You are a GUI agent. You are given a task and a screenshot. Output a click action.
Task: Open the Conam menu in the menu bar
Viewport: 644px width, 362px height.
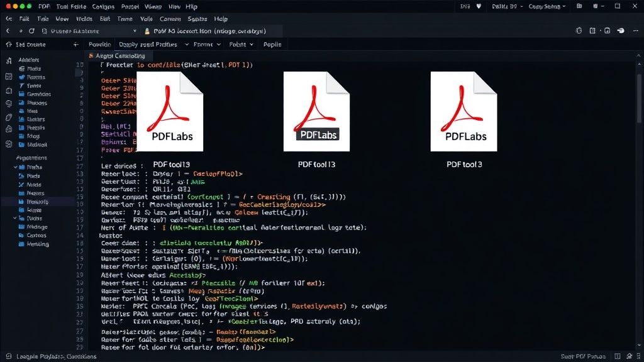(x=170, y=19)
